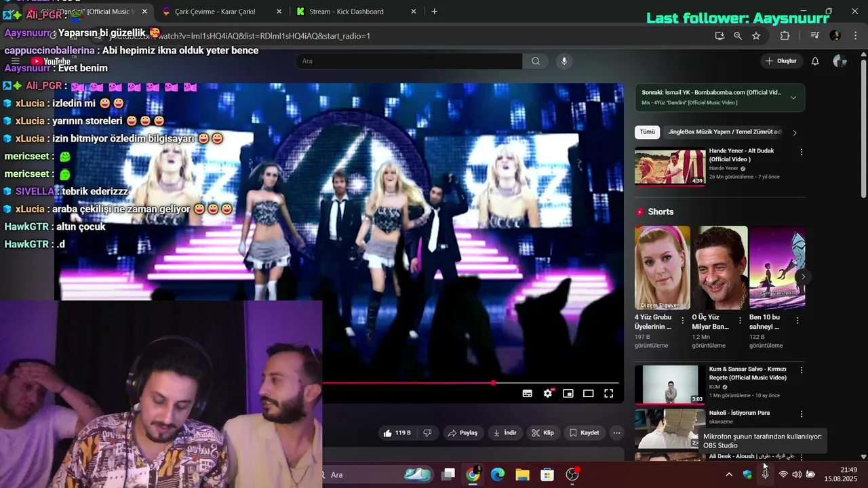Screen dimensions: 868x488
Task: Open the miniplayer for this video
Action: point(568,393)
